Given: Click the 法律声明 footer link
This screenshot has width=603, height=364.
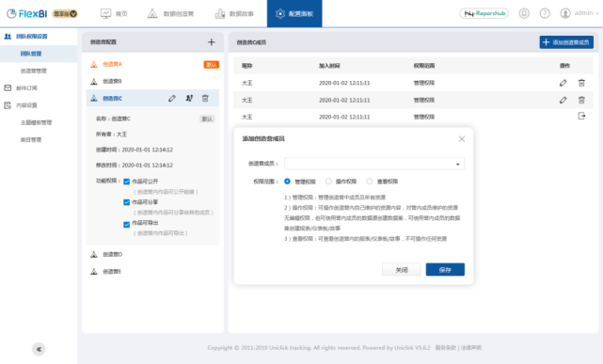Looking at the screenshot, I should point(470,347).
